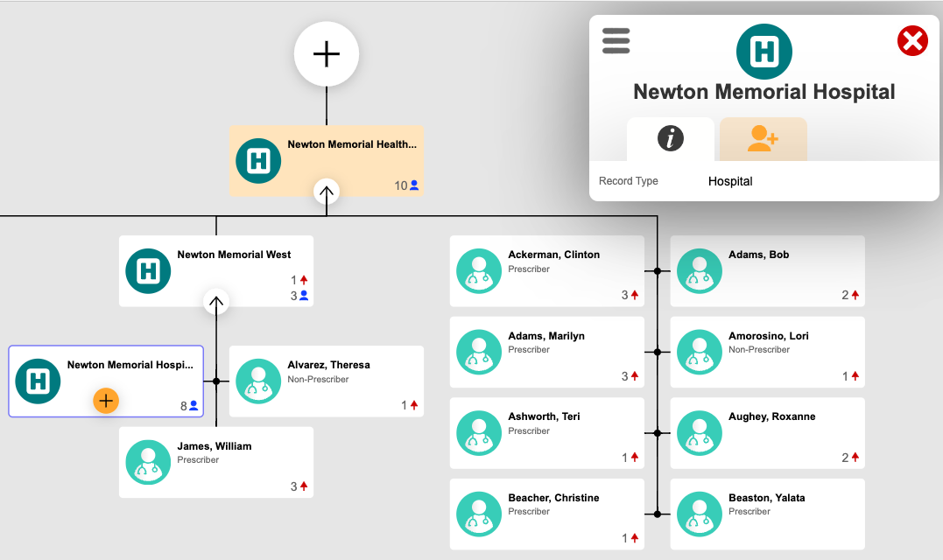Collapse Newton Memorial Health node children
The height and width of the screenshot is (560, 943).
(x=327, y=192)
